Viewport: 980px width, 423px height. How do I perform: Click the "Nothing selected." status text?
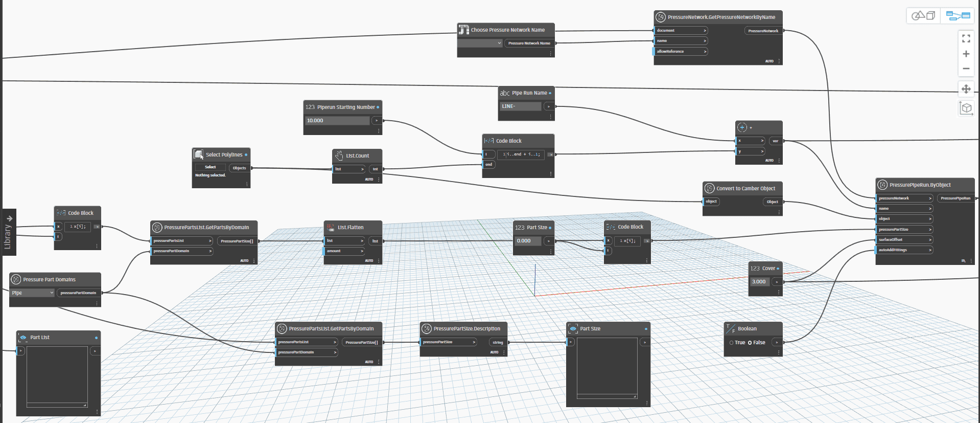coord(210,175)
